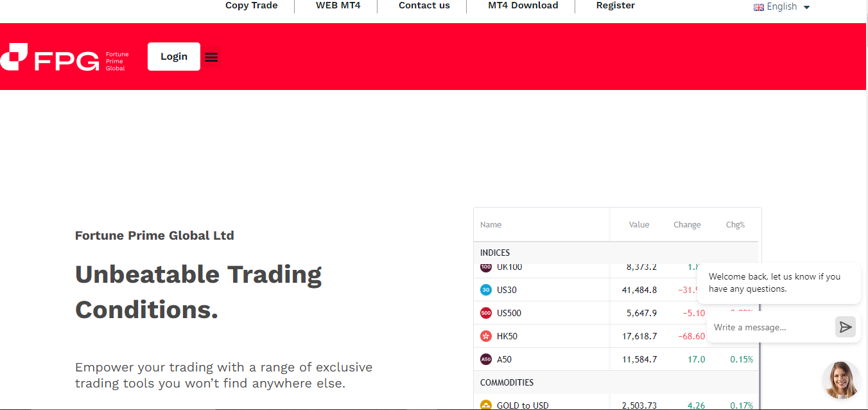The height and width of the screenshot is (410, 868).
Task: Click the Chg% column header
Action: tap(736, 225)
